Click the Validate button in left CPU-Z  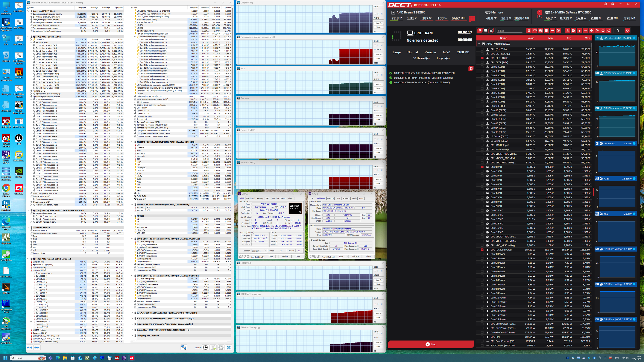[285, 256]
